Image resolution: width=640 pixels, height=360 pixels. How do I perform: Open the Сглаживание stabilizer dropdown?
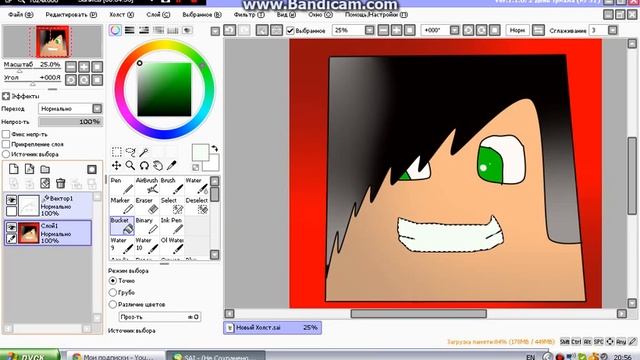tap(613, 30)
